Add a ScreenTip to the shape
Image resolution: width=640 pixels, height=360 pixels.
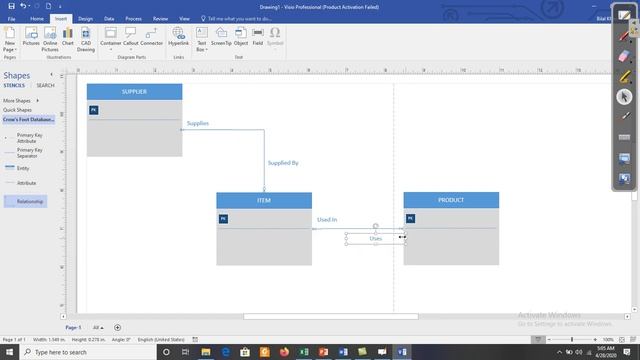[221, 36]
